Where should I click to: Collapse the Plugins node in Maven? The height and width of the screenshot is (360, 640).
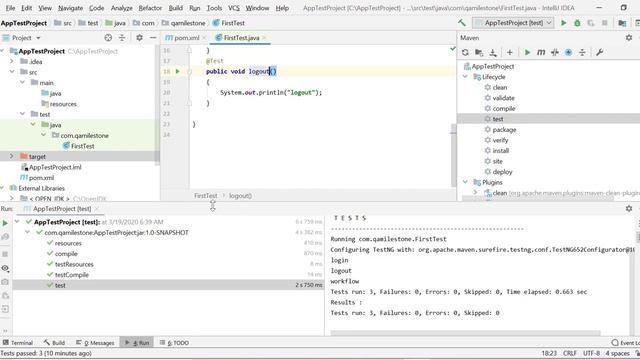(x=465, y=182)
